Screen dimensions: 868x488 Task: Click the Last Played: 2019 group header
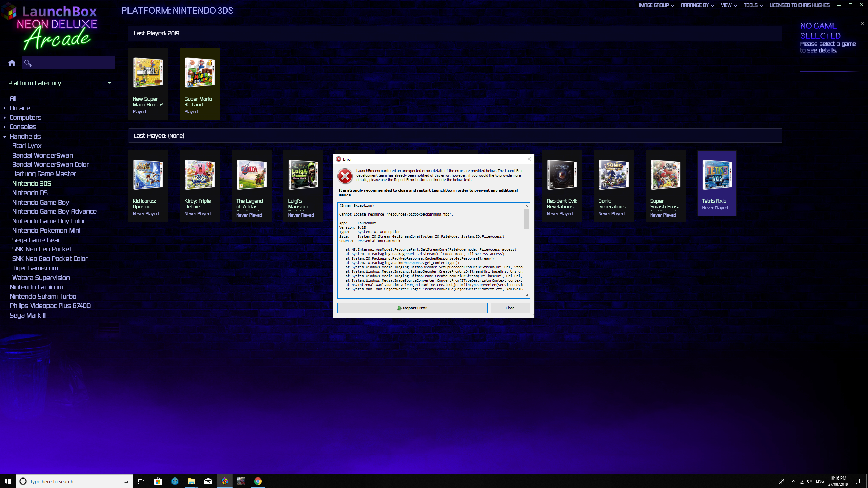pyautogui.click(x=455, y=33)
